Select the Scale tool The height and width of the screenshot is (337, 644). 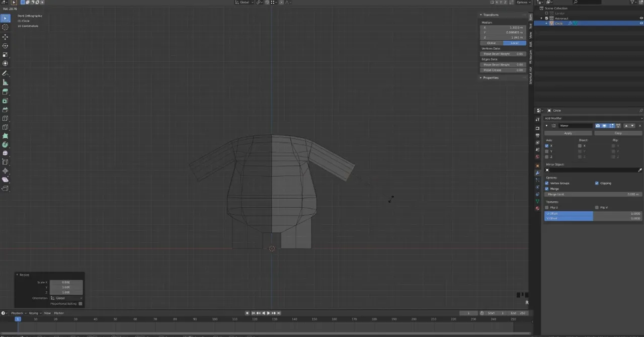5,54
